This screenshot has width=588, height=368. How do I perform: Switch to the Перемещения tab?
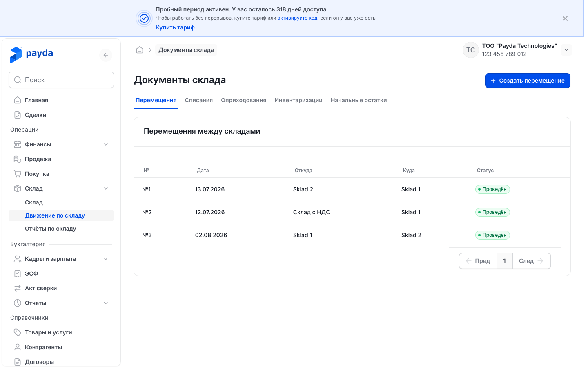coord(156,100)
